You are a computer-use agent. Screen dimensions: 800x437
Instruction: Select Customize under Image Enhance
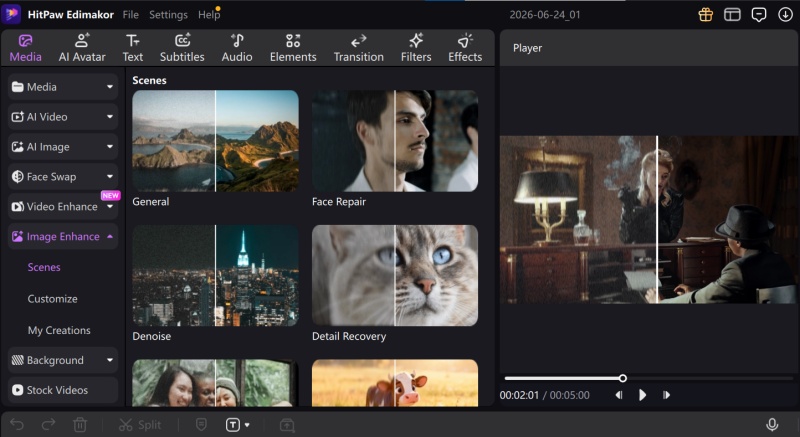click(53, 299)
